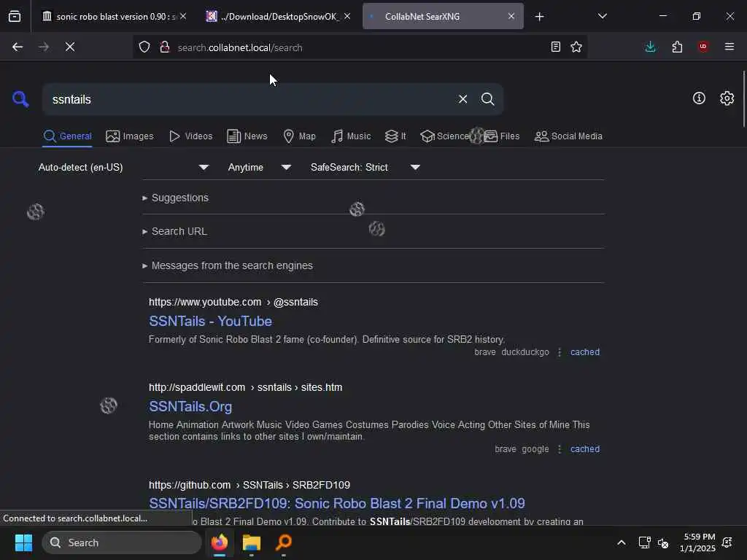Open taskbar clock and date
This screenshot has height=560, width=747.
tap(697, 542)
